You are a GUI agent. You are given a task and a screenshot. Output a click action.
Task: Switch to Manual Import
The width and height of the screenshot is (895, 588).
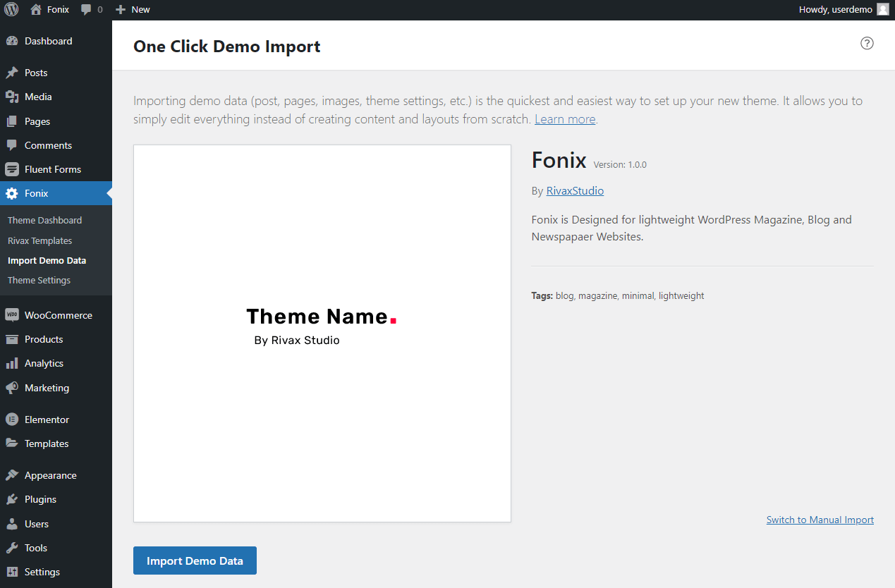pos(820,520)
